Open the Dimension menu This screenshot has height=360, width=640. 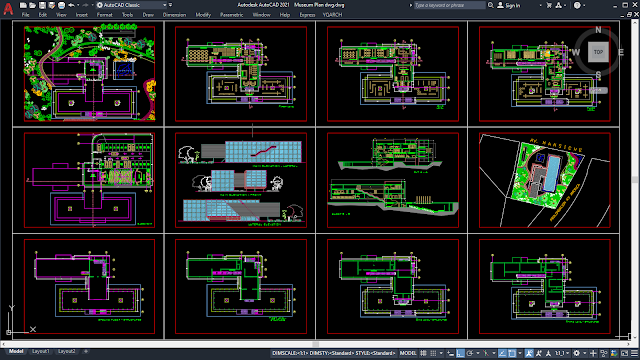[174, 15]
